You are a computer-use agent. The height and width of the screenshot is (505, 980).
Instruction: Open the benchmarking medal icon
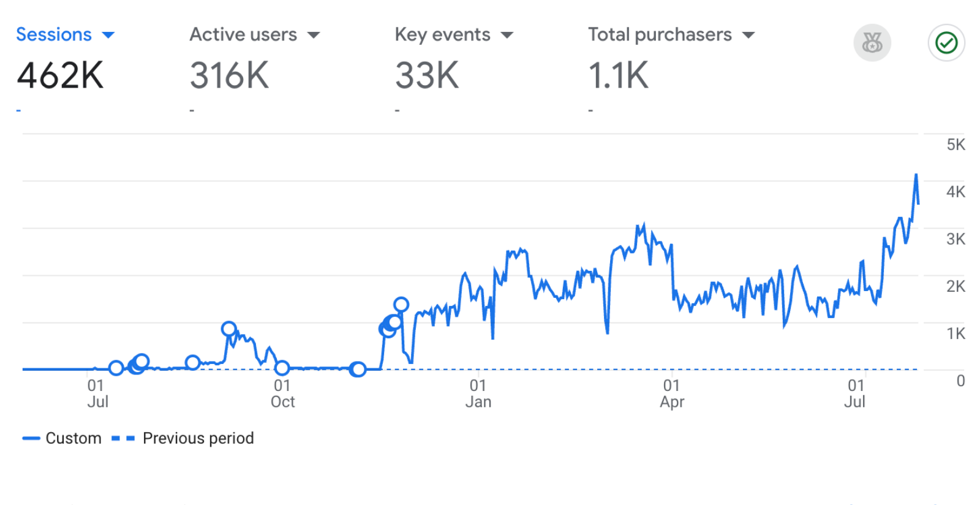point(872,43)
